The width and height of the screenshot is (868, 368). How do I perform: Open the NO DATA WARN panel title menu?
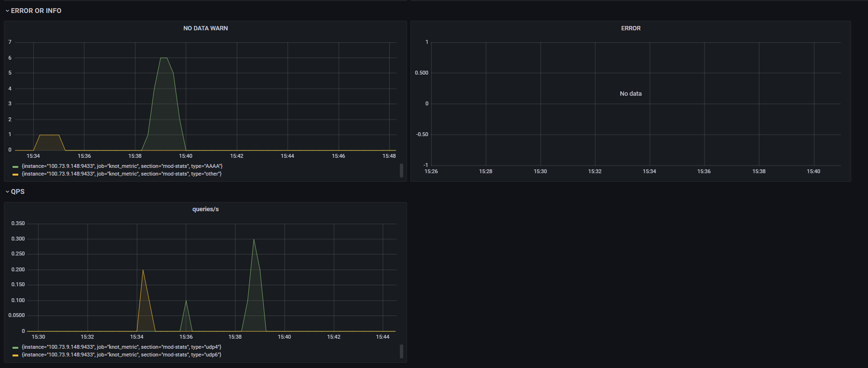[x=205, y=28]
